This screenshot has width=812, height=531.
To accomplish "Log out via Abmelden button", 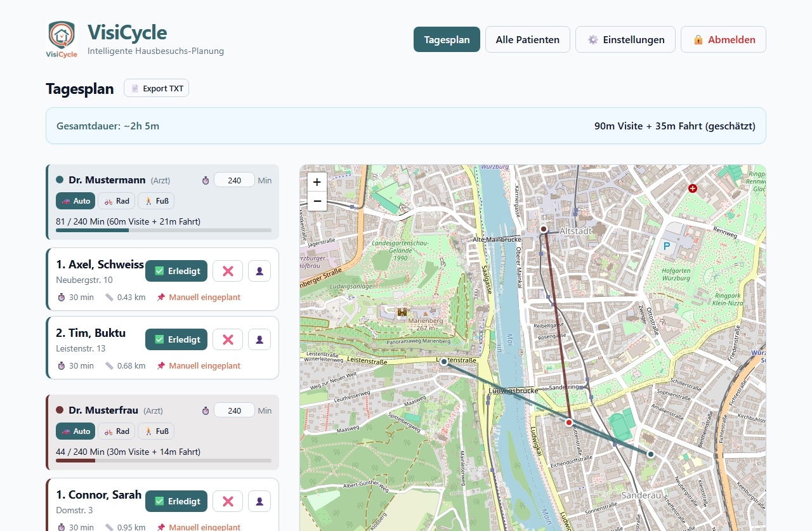I will point(723,39).
